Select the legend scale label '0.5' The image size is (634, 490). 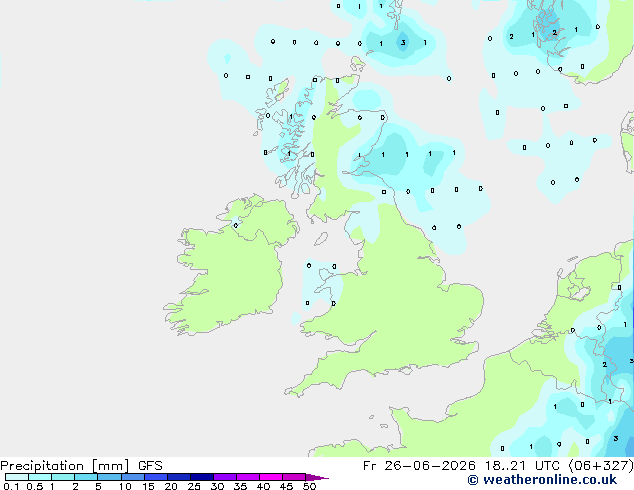35,486
